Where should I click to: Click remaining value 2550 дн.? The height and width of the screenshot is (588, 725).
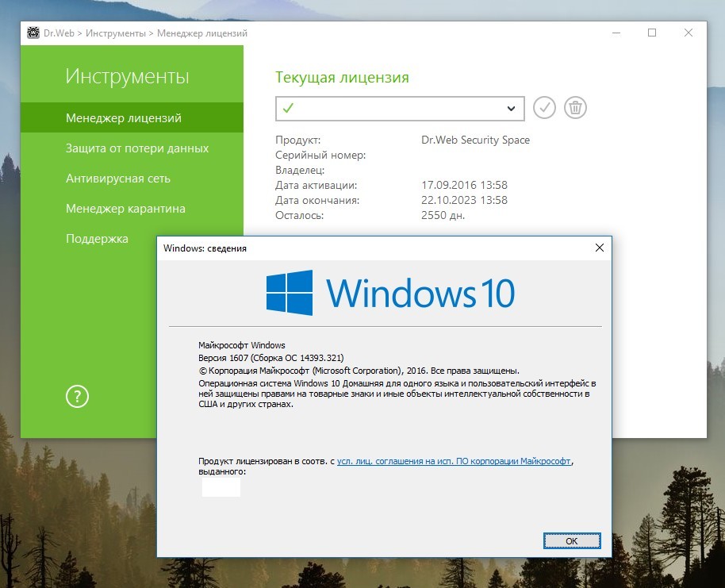click(443, 215)
